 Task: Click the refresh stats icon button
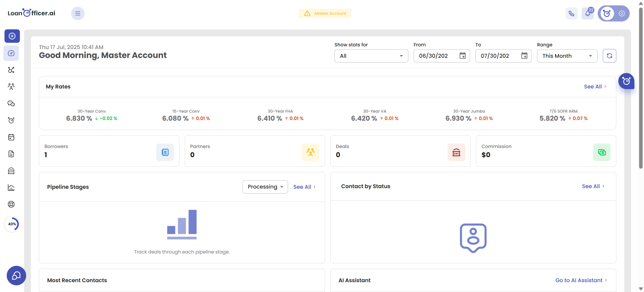(609, 56)
